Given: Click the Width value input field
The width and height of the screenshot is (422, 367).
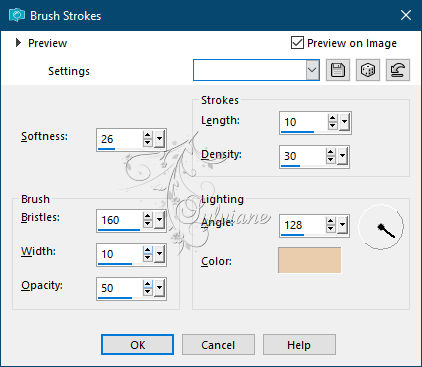Looking at the screenshot, I should coord(119,254).
